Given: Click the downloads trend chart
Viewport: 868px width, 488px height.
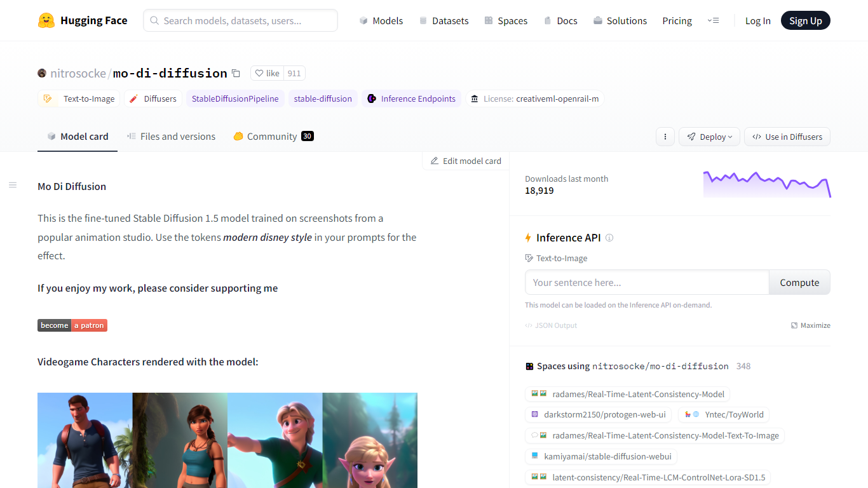Looking at the screenshot, I should 766,184.
